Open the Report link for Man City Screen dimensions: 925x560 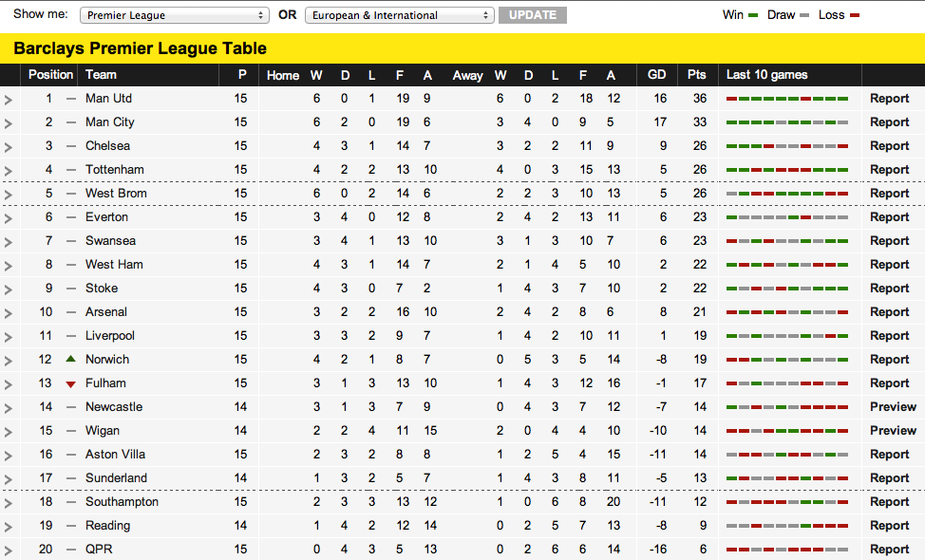coord(889,122)
